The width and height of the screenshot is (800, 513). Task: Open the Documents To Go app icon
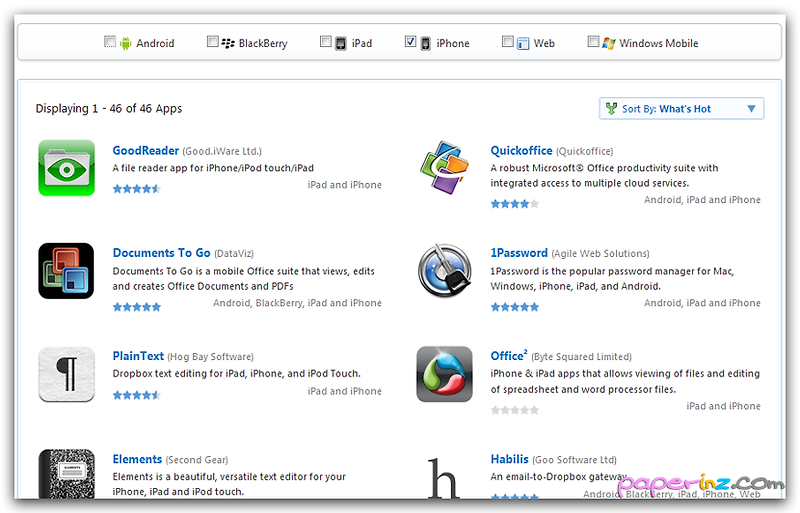[x=66, y=271]
